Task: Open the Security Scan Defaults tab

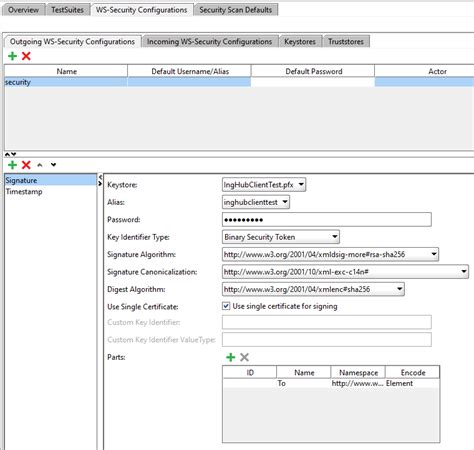Action: tap(236, 10)
